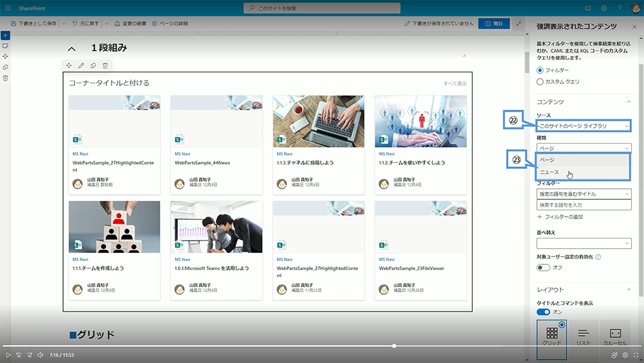Click the move web part icon above the web part
The width and height of the screenshot is (644, 363).
69,65
